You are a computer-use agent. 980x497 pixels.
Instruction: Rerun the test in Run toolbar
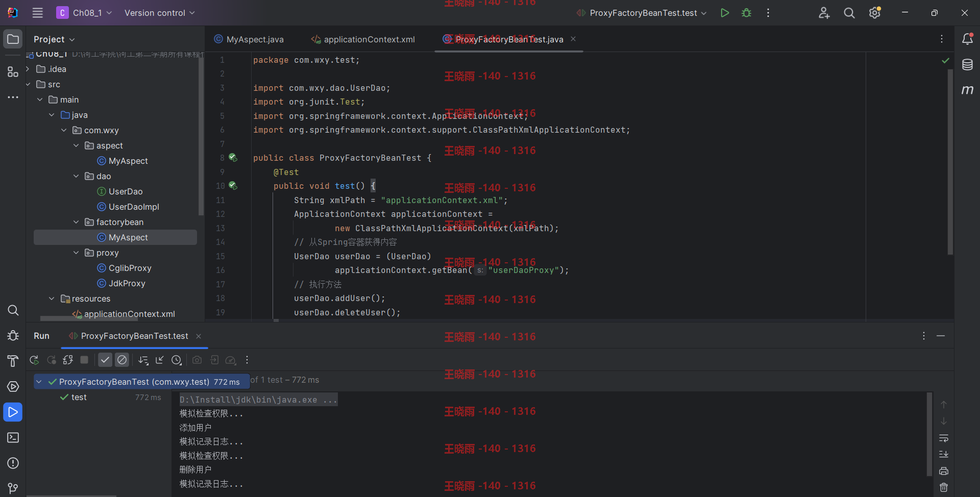point(34,360)
